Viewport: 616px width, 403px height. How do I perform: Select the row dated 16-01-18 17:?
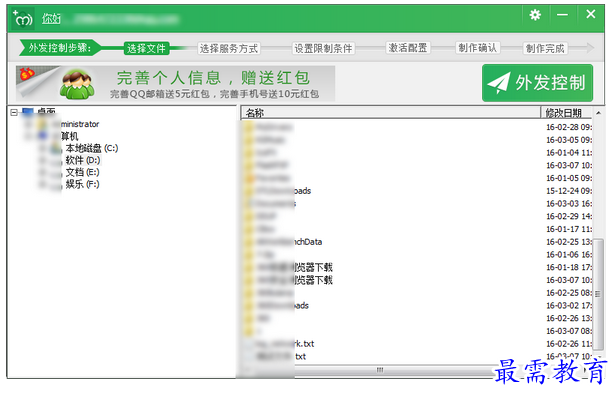click(x=416, y=267)
